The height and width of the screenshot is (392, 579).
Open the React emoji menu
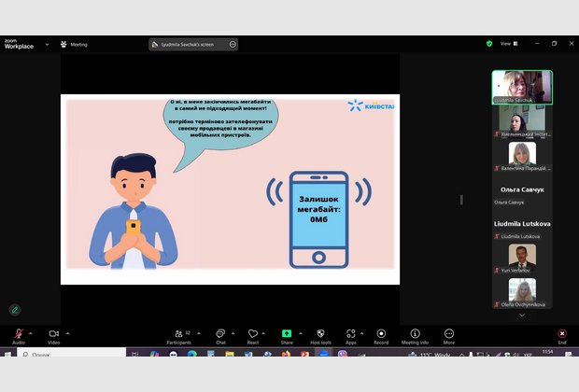coord(252,334)
